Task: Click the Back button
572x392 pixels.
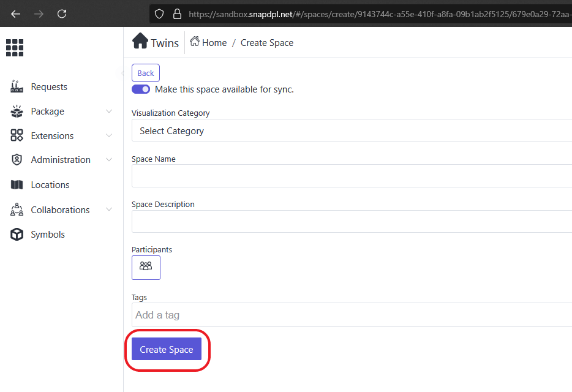Action: pyautogui.click(x=146, y=73)
